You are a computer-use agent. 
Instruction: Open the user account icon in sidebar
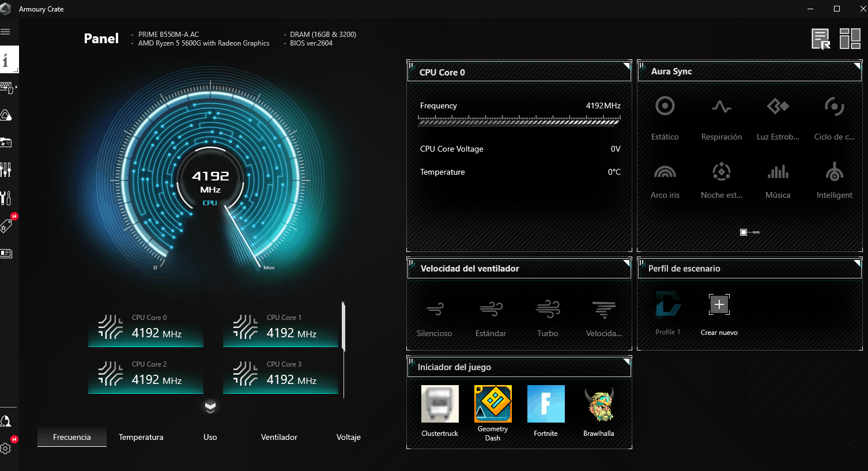[6, 421]
